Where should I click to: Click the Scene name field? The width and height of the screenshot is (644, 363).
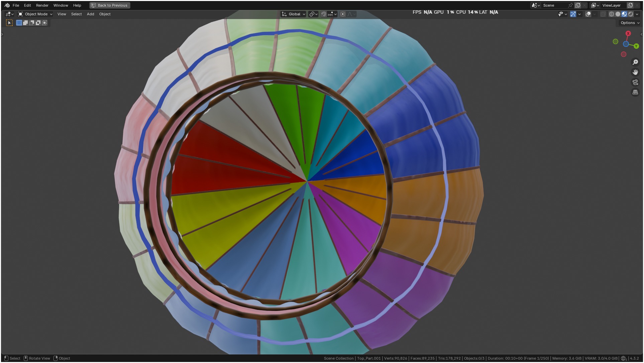(554, 5)
